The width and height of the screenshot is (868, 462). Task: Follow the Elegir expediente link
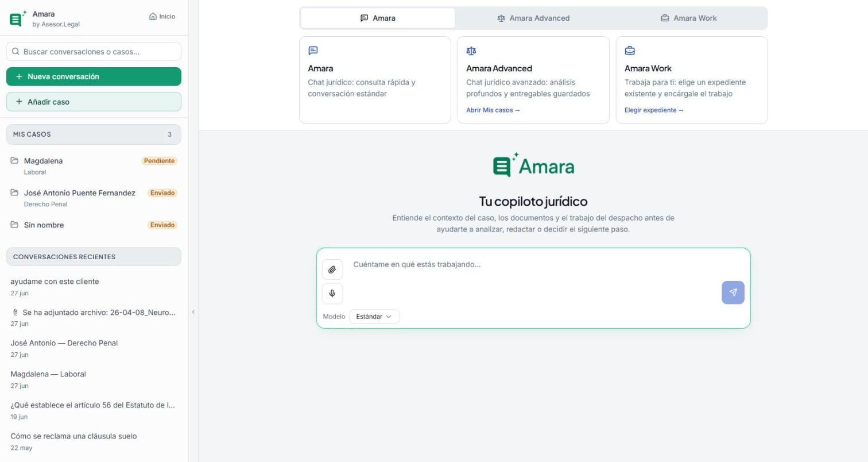pyautogui.click(x=654, y=110)
